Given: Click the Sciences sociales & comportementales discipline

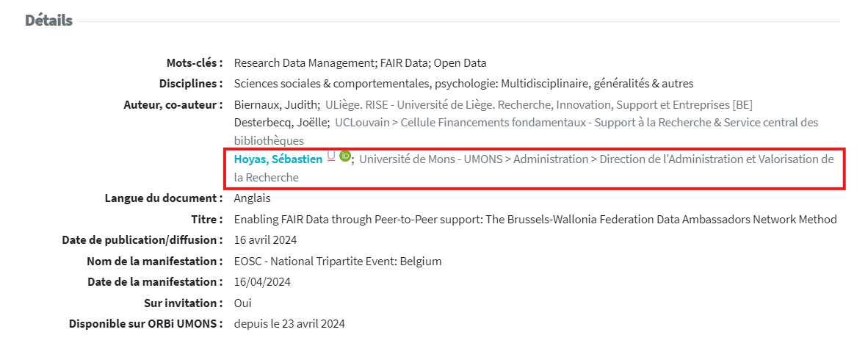Looking at the screenshot, I should (x=464, y=84).
